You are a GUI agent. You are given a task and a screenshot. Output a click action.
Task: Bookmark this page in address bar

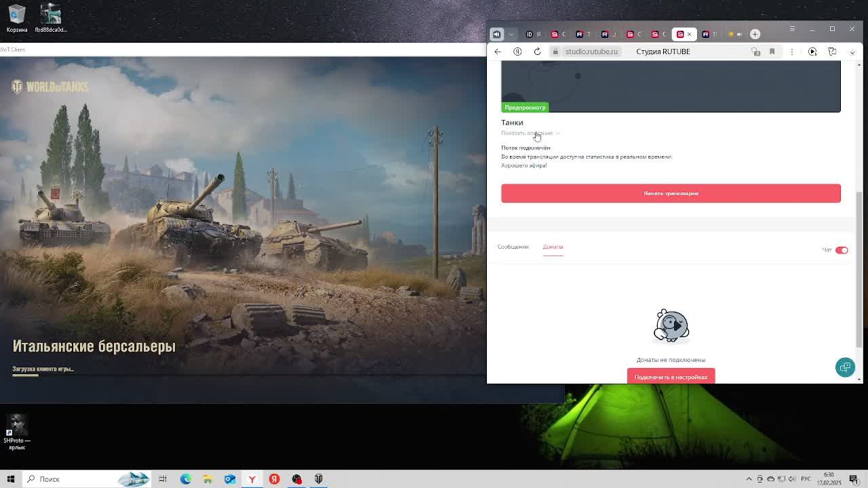(x=772, y=52)
